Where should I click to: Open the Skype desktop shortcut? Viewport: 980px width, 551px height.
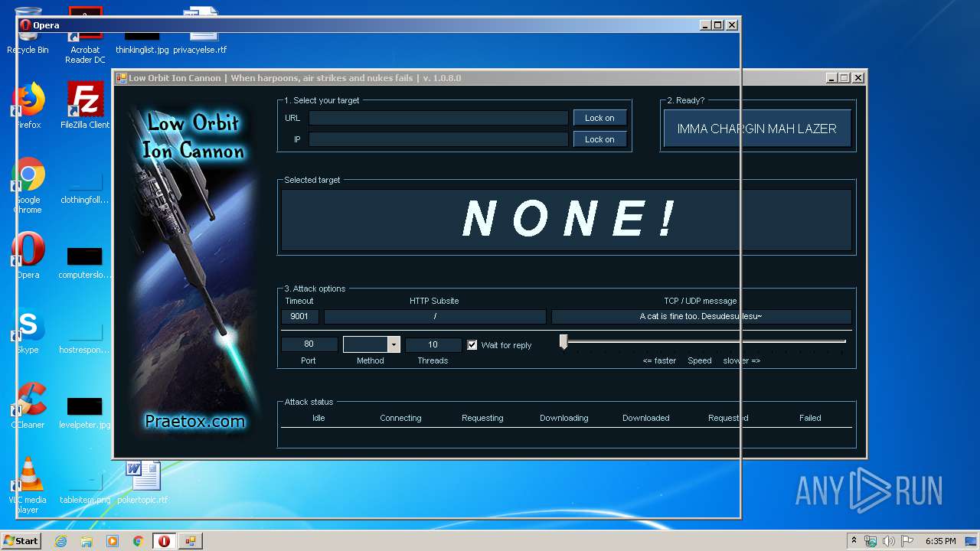coord(28,331)
